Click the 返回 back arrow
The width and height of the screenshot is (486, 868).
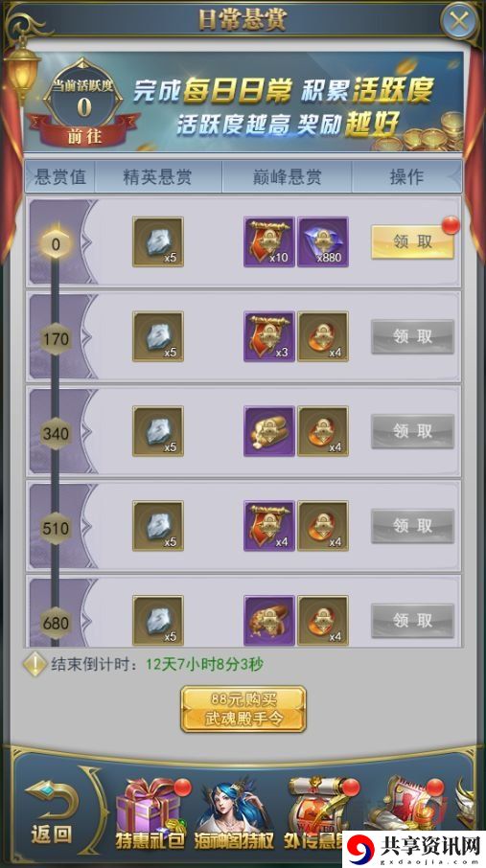(51, 812)
